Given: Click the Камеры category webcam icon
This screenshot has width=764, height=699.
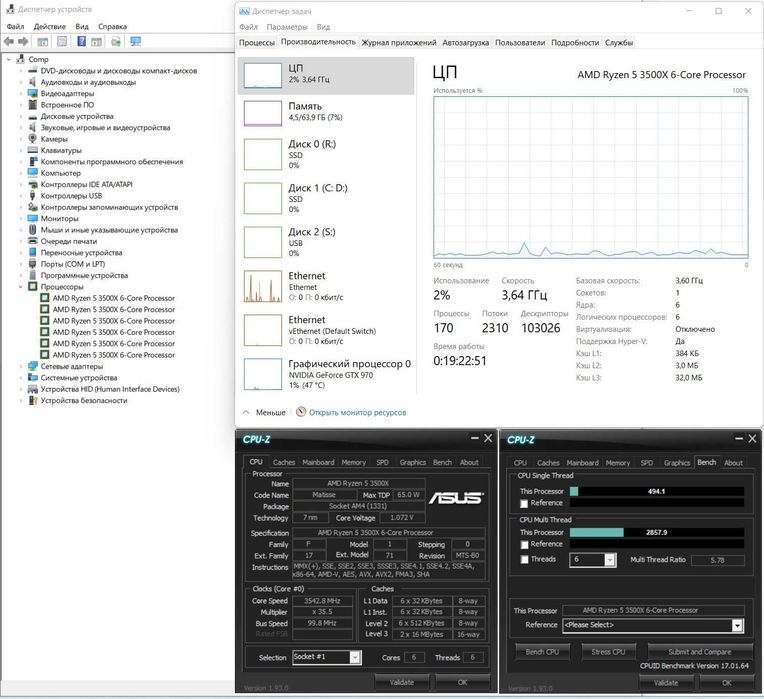Looking at the screenshot, I should [33, 139].
